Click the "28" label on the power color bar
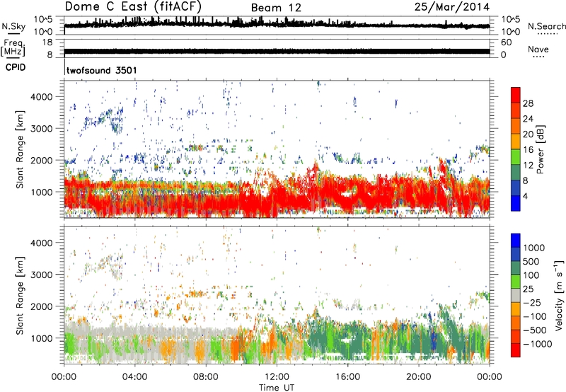Viewport: 566px width, 392px height. click(528, 103)
